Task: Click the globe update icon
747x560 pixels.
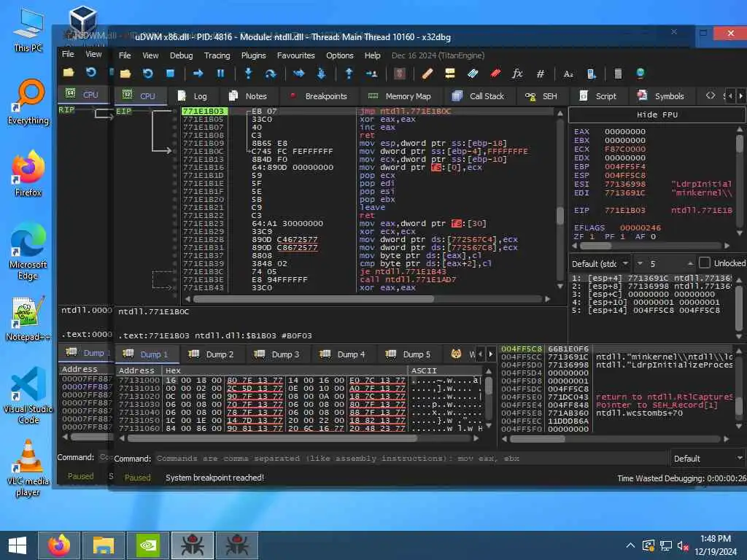Action: [640, 74]
